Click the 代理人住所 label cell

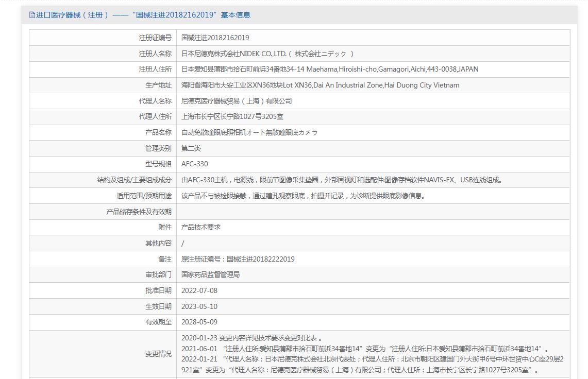point(103,116)
